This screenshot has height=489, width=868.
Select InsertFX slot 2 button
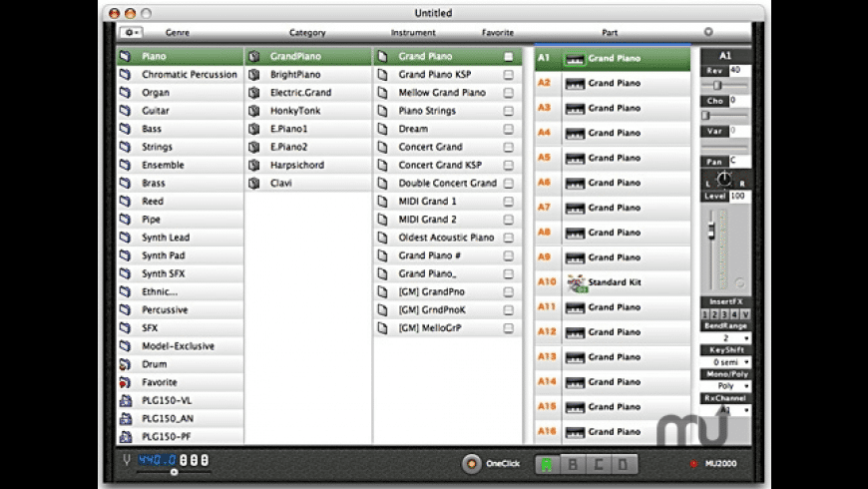[715, 314]
